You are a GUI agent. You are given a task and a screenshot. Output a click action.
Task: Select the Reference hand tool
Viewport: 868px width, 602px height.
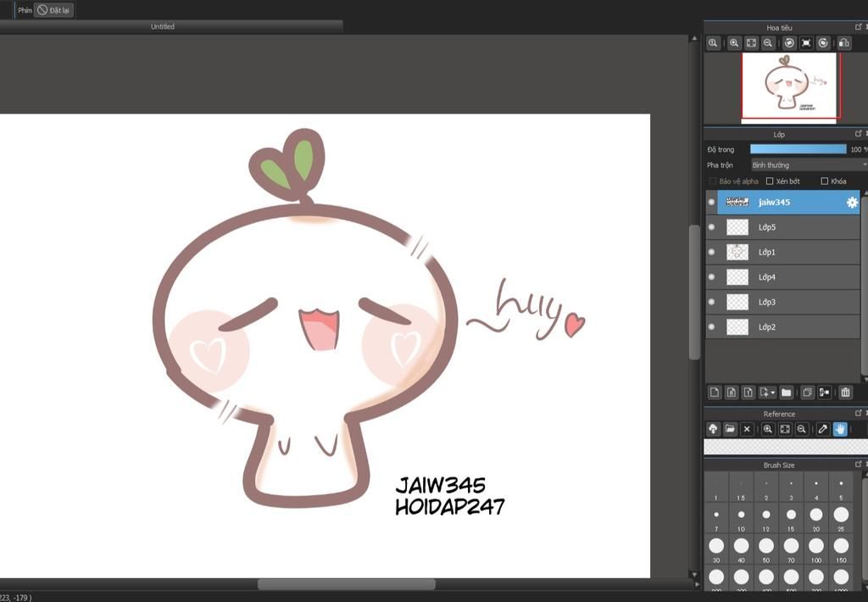click(840, 429)
